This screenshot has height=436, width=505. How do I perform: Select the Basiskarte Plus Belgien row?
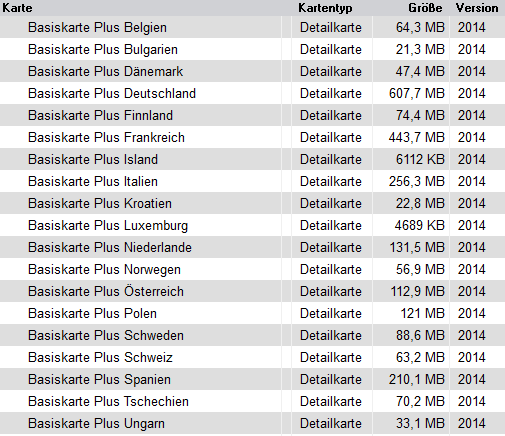click(x=252, y=27)
